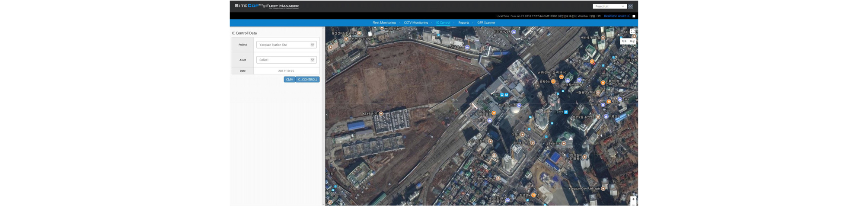The height and width of the screenshot is (206, 868).
Task: Click the CMV button
Action: [x=289, y=80]
